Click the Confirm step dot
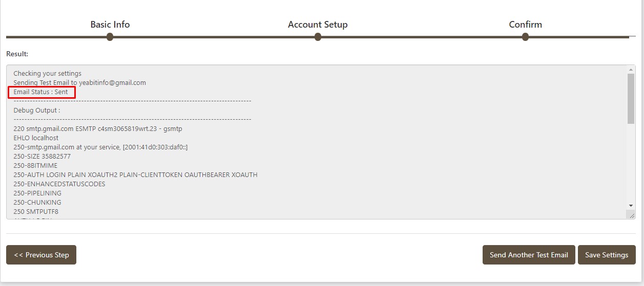This screenshot has height=286, width=644. [x=525, y=37]
